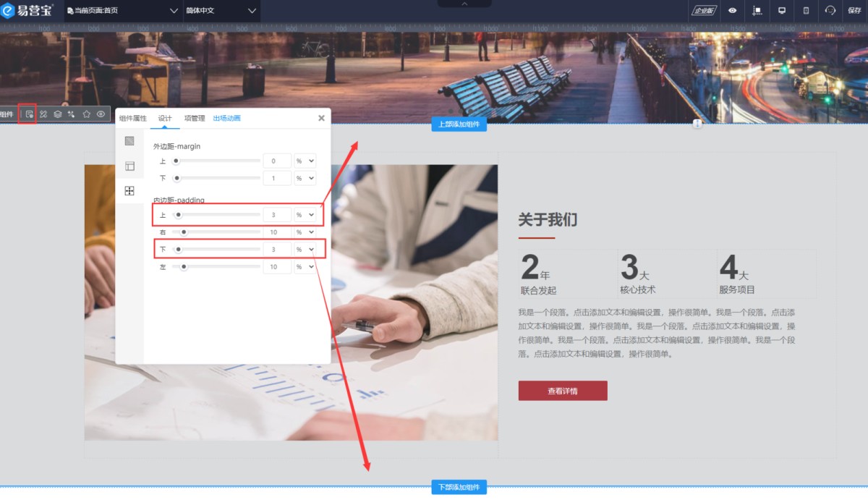Click the 上部添加组件 button
Image resolution: width=868 pixels, height=500 pixels.
tap(459, 124)
